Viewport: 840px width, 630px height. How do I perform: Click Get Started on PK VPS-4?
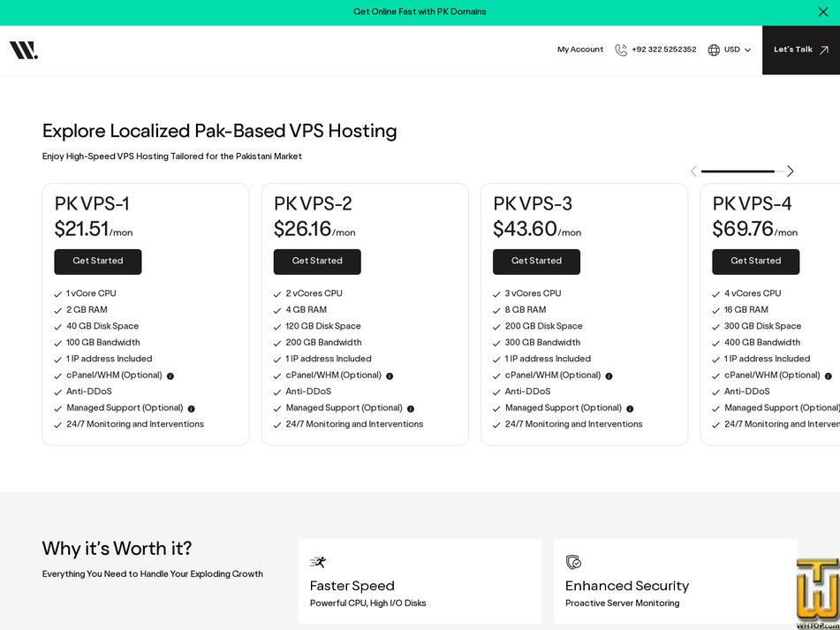[756, 262]
